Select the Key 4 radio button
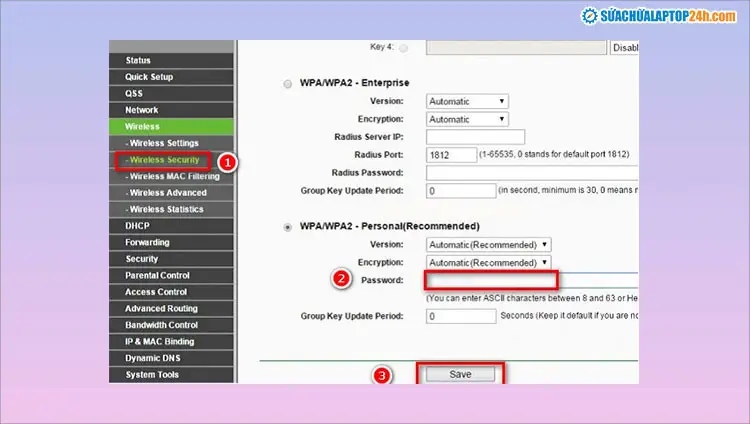This screenshot has height=424, width=750. [x=404, y=48]
